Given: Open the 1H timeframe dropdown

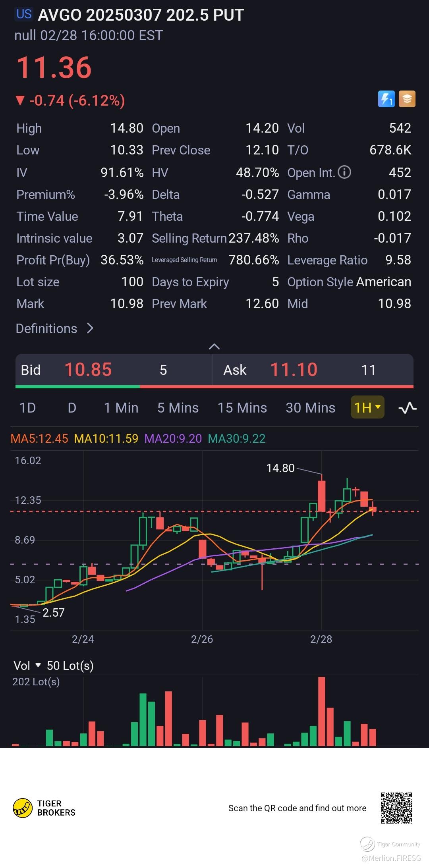Looking at the screenshot, I should coord(367,407).
